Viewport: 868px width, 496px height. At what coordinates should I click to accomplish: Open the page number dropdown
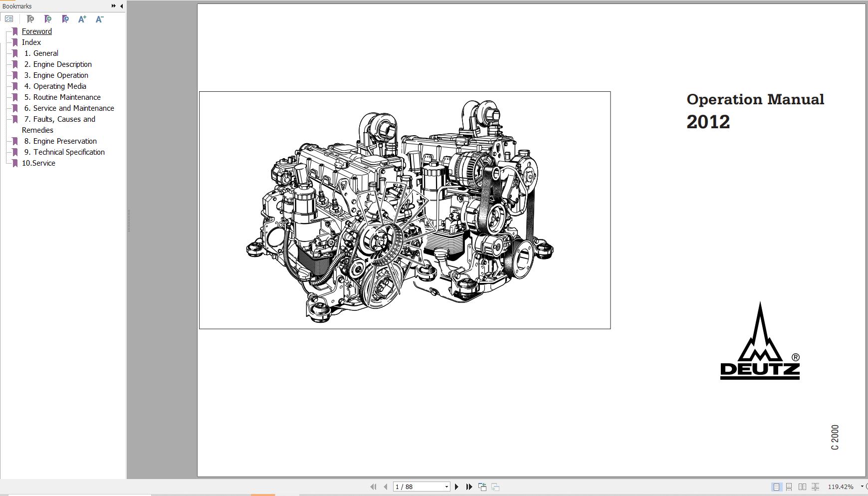point(446,487)
